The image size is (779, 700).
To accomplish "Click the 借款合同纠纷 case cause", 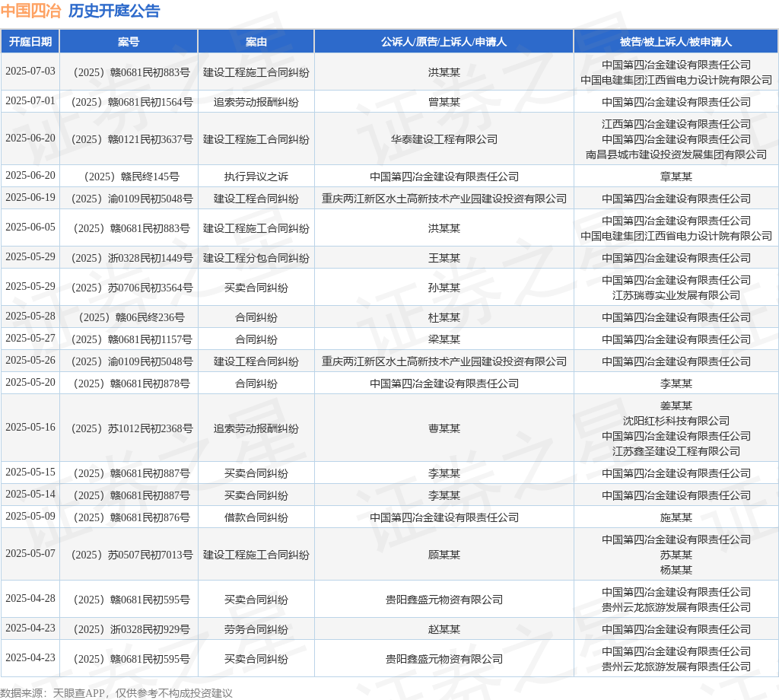I will click(x=256, y=517).
